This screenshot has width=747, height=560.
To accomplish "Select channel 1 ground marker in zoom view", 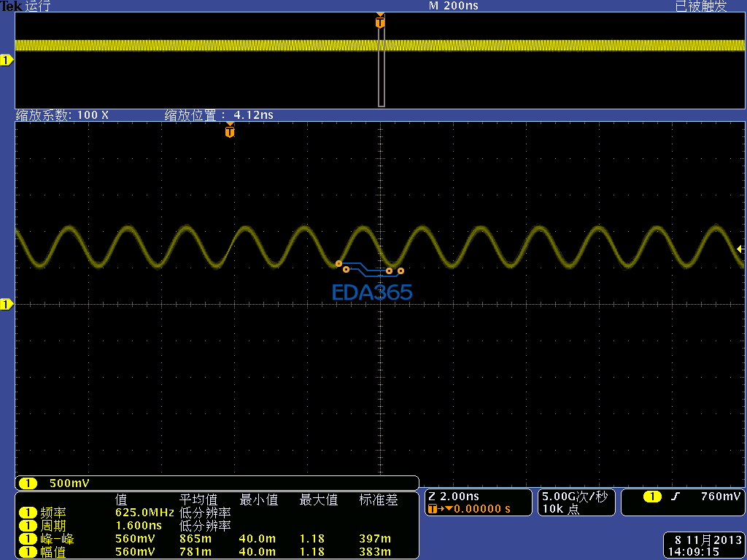I will coord(7,303).
